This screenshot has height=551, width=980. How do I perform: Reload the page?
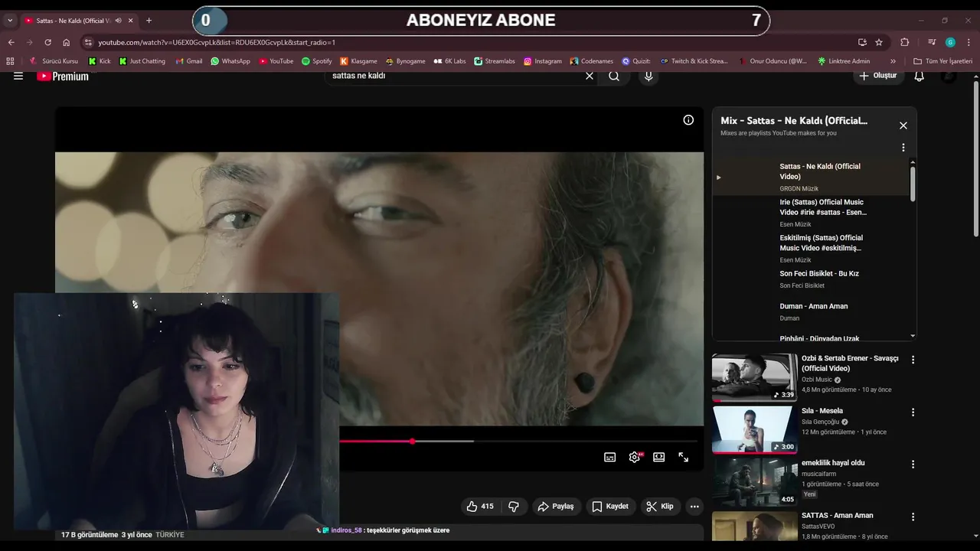47,42
